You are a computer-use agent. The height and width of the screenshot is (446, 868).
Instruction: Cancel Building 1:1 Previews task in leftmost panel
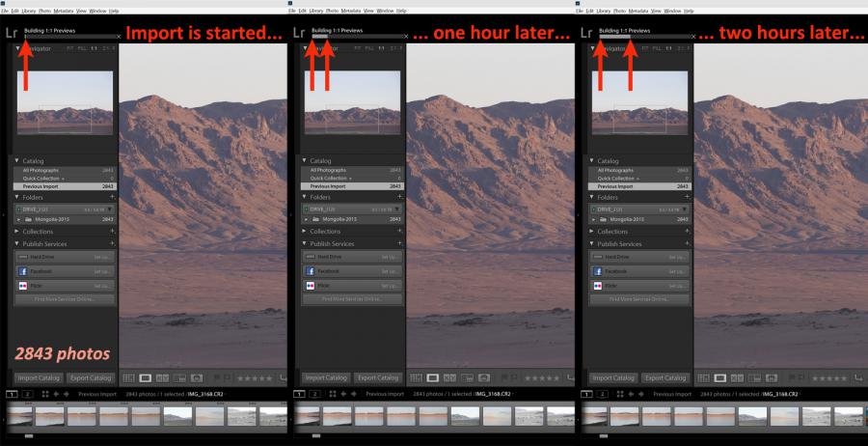pos(119,37)
